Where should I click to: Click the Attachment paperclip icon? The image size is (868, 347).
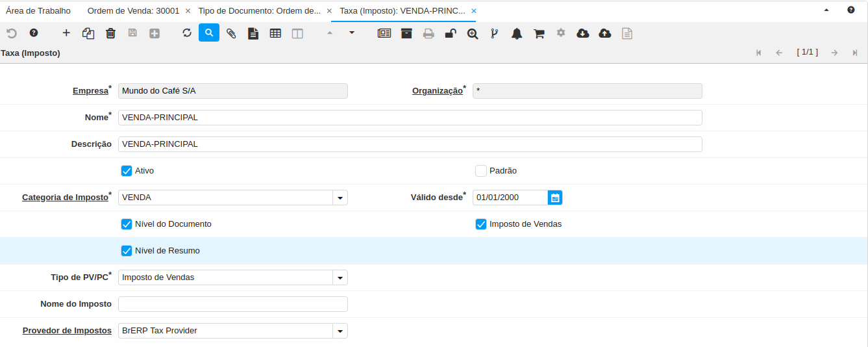pos(231,33)
